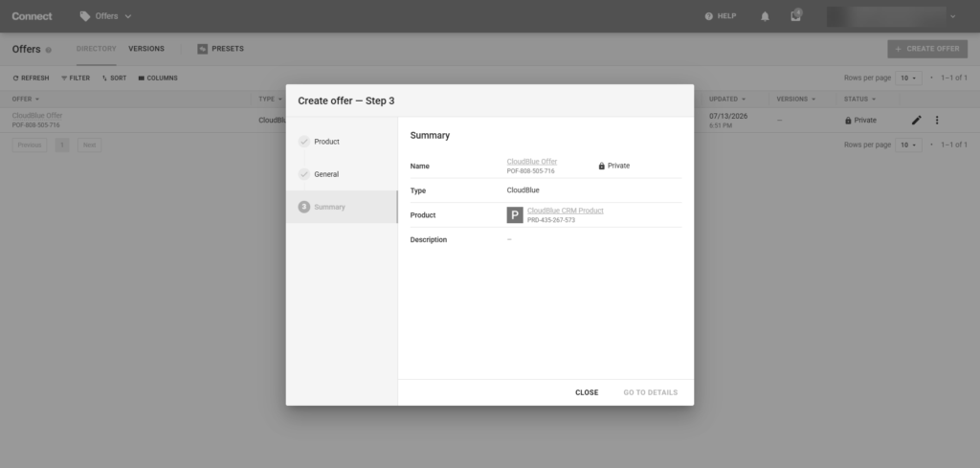
Task: Click page 1 in pagination
Action: [x=62, y=145]
